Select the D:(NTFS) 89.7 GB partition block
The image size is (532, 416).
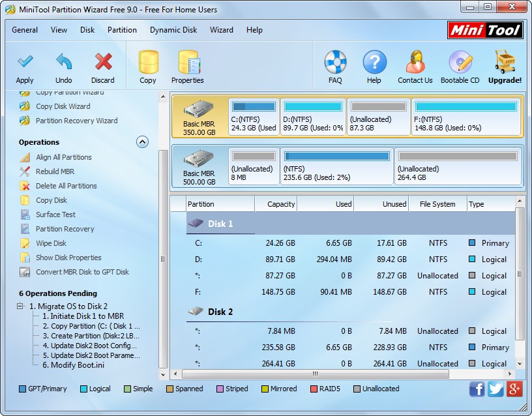point(313,117)
